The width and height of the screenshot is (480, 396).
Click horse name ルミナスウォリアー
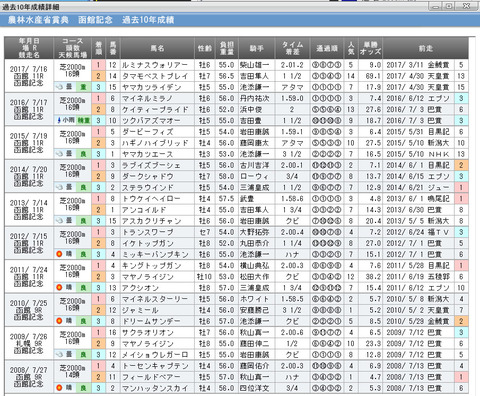point(155,65)
